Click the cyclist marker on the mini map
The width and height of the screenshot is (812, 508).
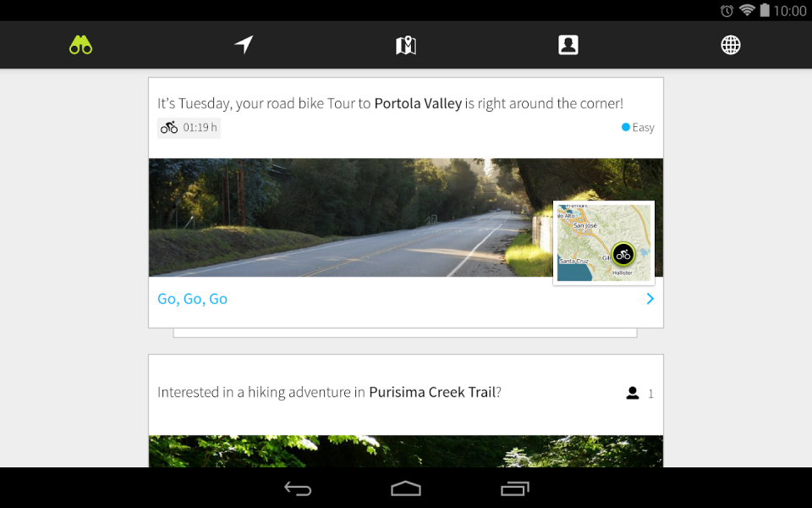(x=623, y=255)
